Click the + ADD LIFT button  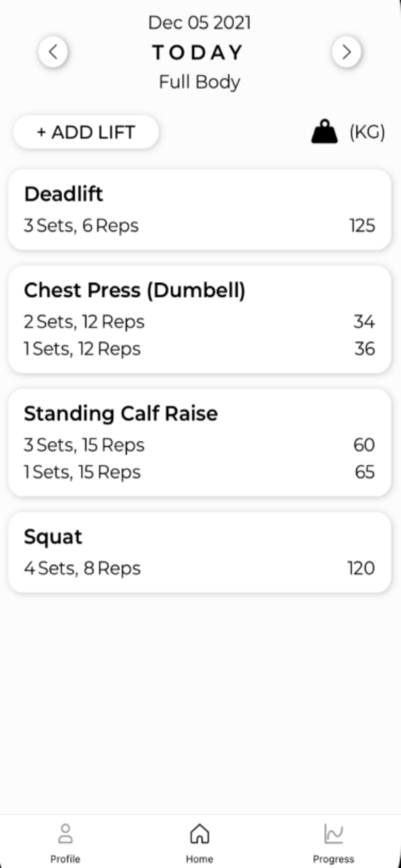86,132
